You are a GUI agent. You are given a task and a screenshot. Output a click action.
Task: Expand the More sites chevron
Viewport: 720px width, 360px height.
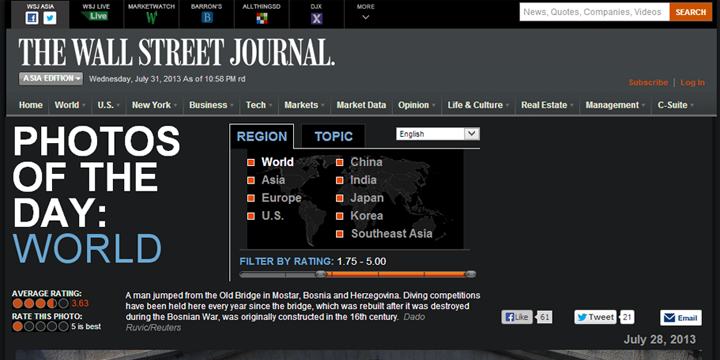366,17
